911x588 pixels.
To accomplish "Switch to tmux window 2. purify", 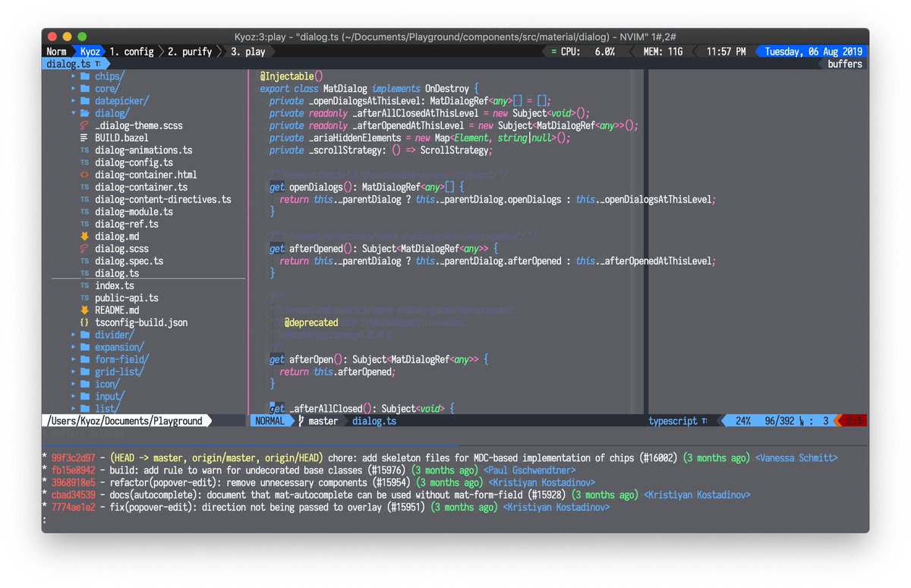I will click(191, 52).
